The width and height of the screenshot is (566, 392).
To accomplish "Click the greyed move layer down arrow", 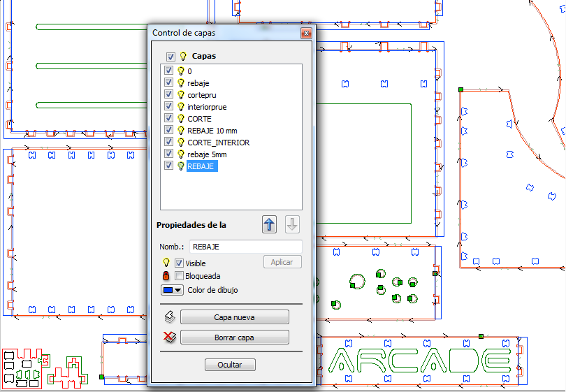I will [292, 224].
